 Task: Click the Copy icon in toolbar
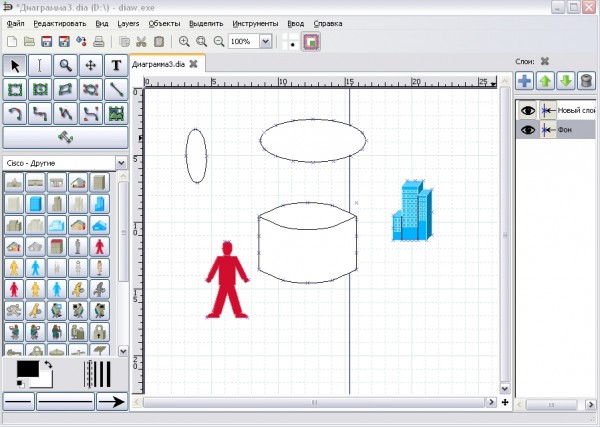(124, 41)
